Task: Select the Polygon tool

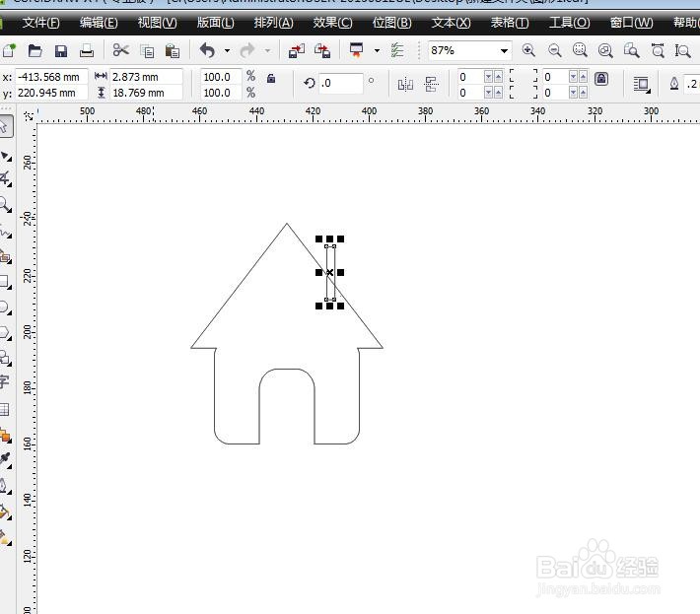Action: [x=5, y=333]
